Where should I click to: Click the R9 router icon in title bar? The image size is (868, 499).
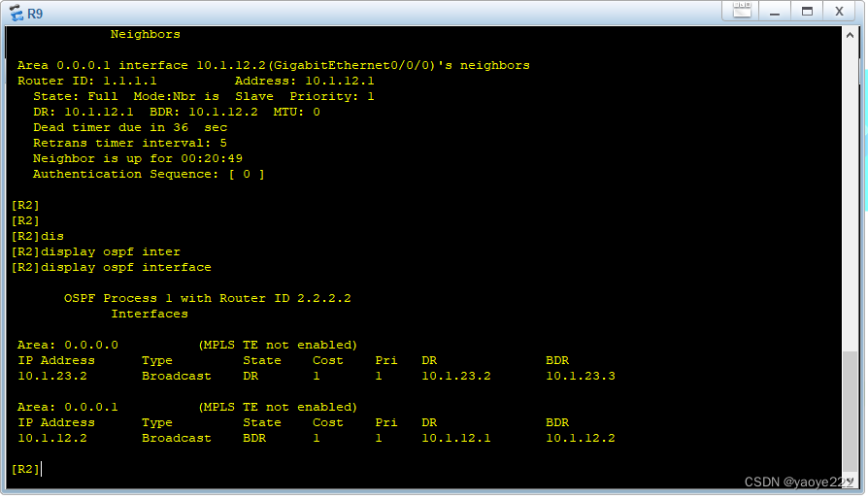click(17, 13)
